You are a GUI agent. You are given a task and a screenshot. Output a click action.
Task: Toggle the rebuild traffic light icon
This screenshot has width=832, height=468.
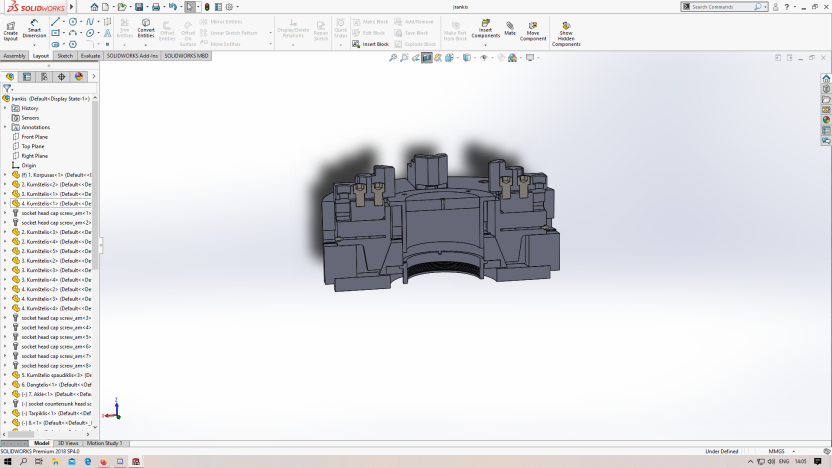pyautogui.click(x=207, y=7)
